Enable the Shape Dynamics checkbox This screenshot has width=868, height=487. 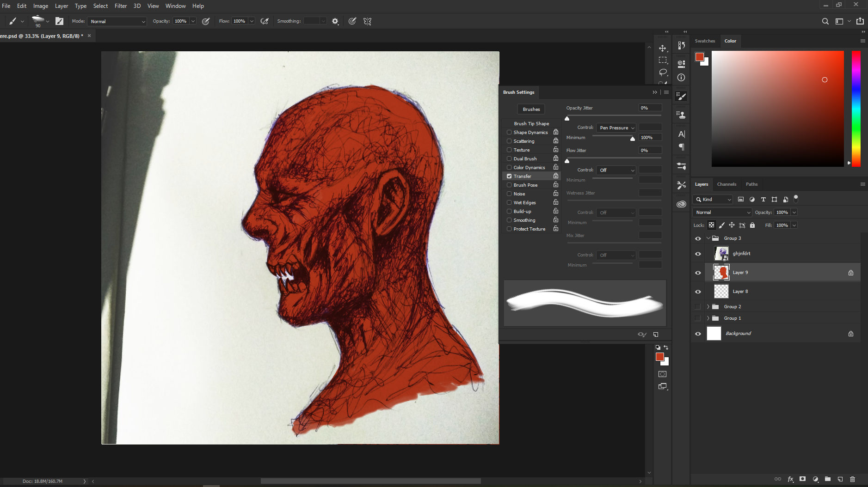coord(509,132)
